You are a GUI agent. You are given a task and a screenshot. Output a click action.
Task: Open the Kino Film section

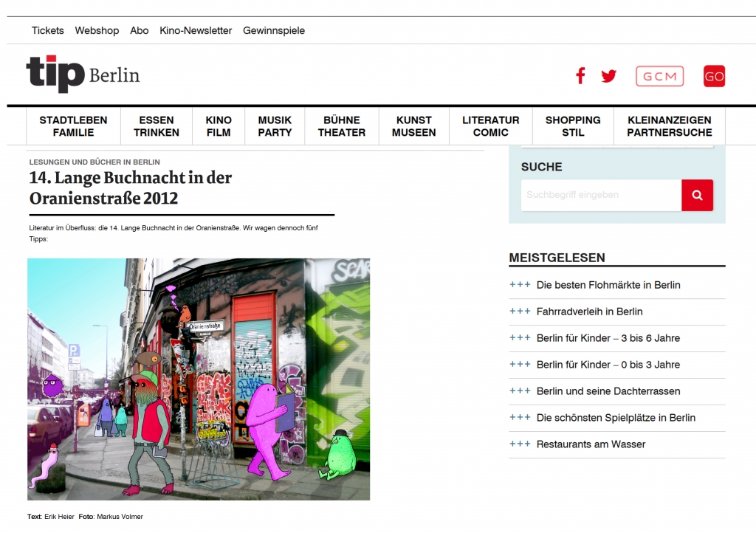pyautogui.click(x=219, y=126)
